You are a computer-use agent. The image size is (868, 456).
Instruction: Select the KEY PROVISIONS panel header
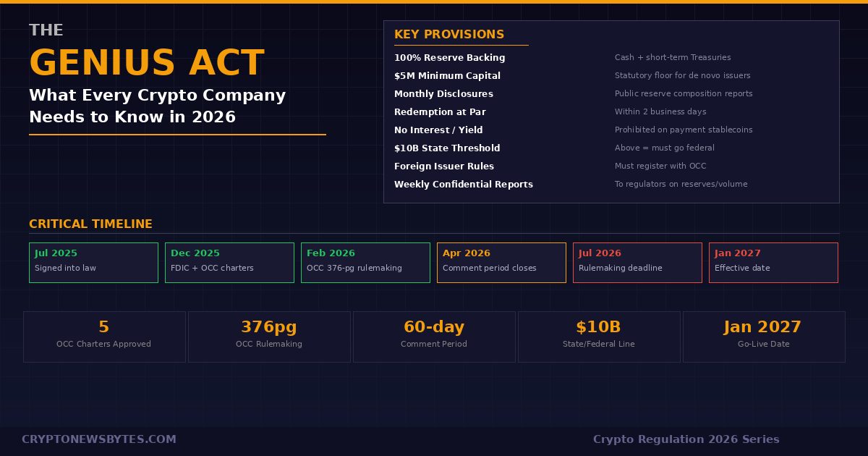click(448, 34)
